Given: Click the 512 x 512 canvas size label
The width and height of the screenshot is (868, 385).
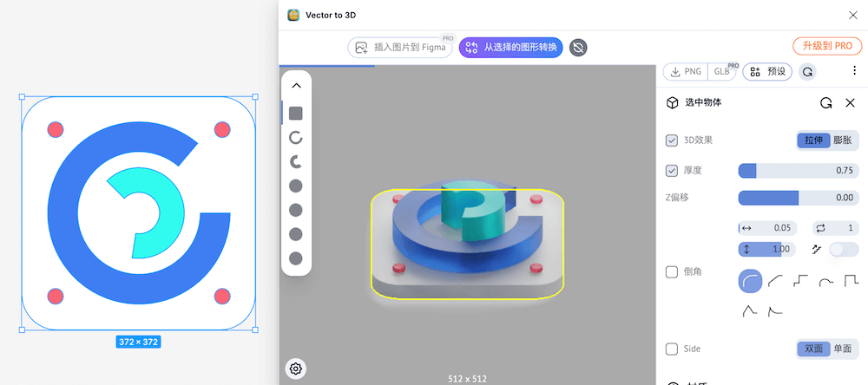Looking at the screenshot, I should 467,379.
